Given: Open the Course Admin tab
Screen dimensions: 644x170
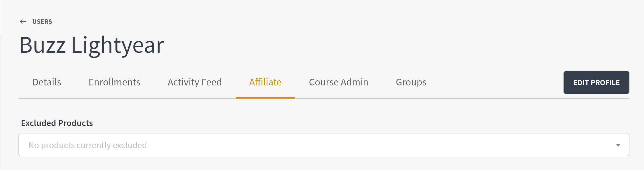Looking at the screenshot, I should pos(338,82).
